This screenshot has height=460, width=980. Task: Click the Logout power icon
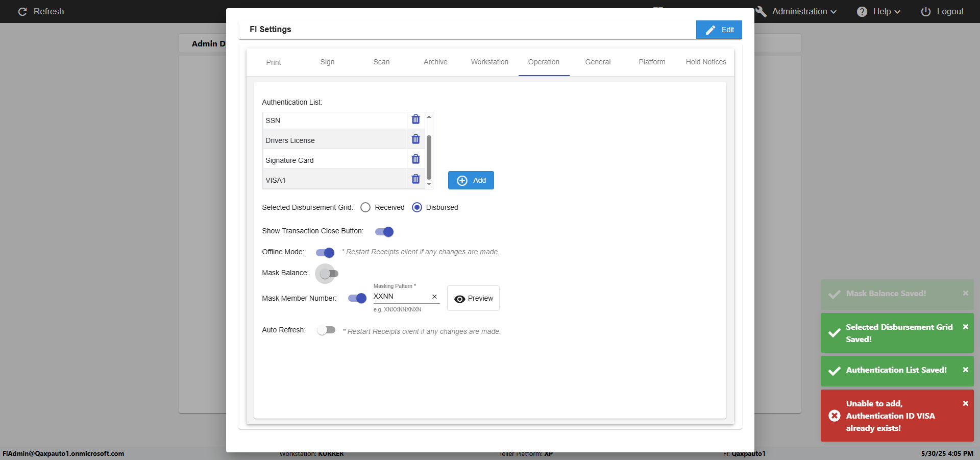click(925, 12)
